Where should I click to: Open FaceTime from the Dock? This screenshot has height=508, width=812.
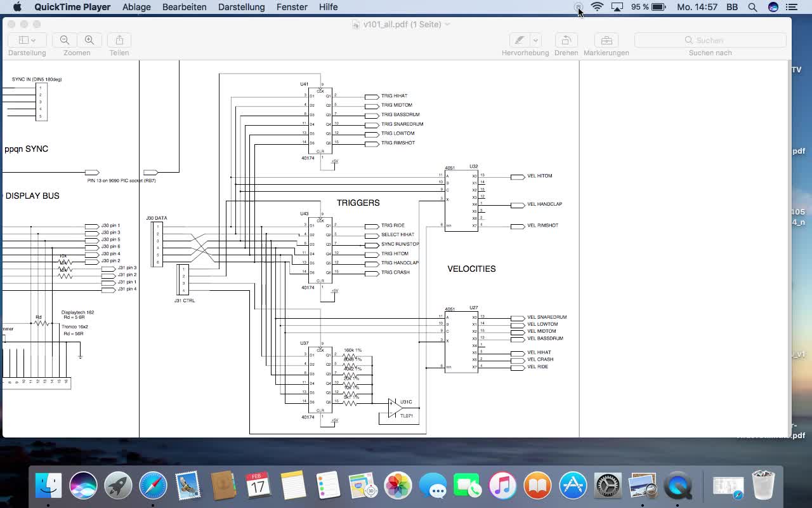click(x=468, y=486)
